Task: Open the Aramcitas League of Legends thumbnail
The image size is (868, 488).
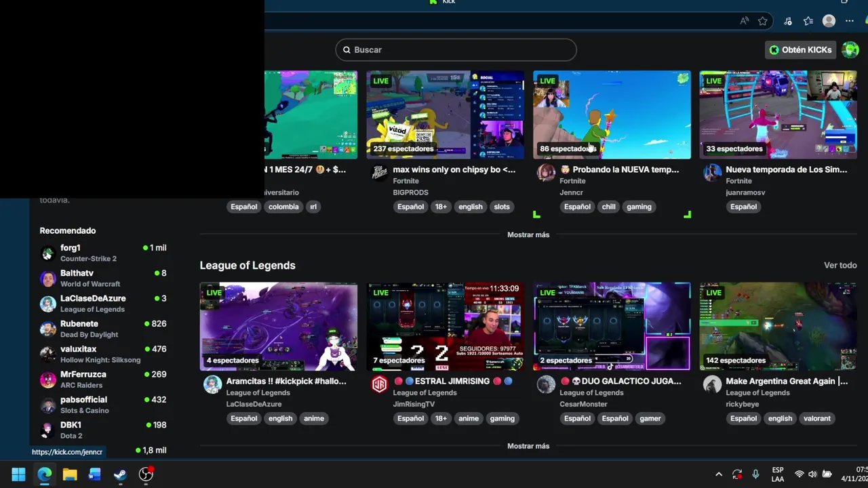Action: point(278,327)
